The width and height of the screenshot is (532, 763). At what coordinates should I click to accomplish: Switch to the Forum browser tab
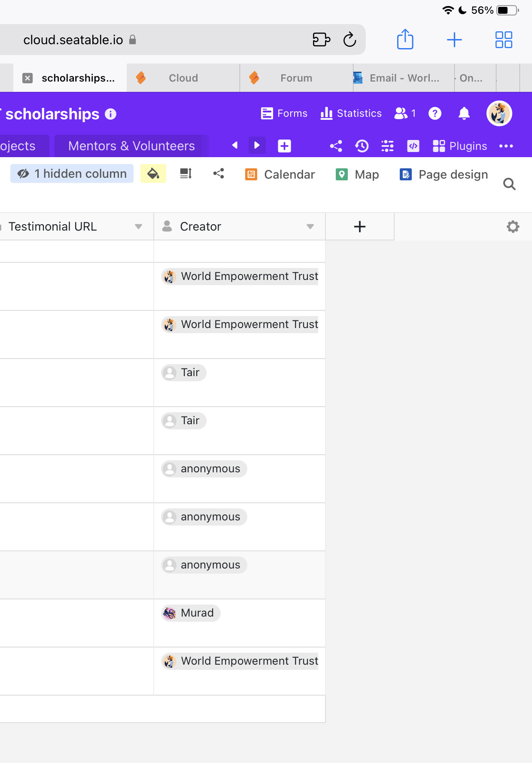(x=296, y=78)
